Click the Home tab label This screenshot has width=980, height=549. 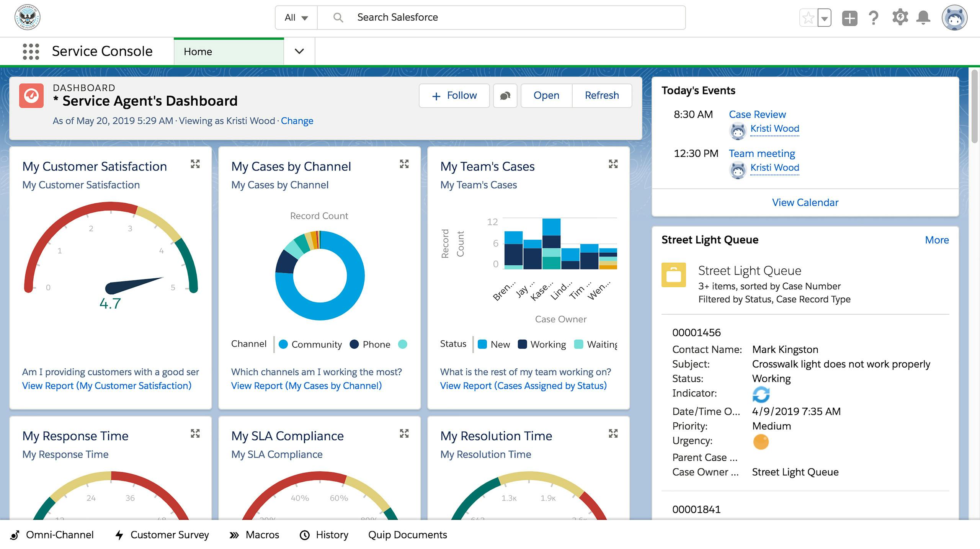click(x=197, y=51)
